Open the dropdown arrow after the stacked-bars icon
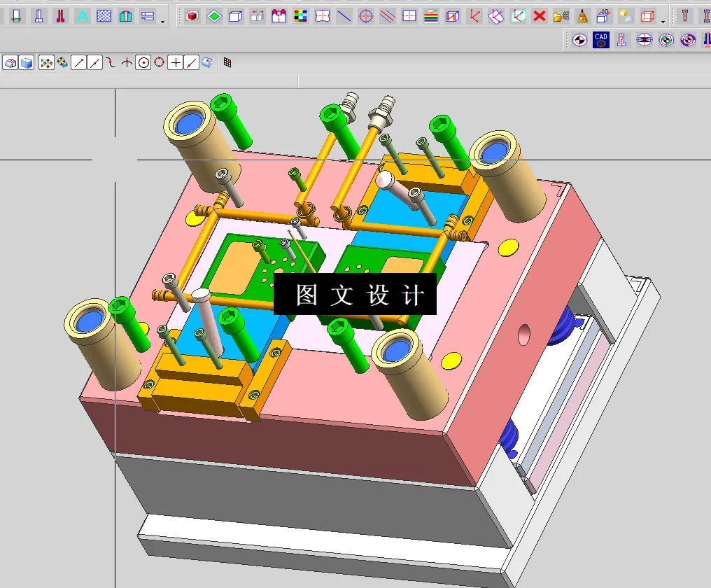Image resolution: width=711 pixels, height=588 pixels. 162,22
